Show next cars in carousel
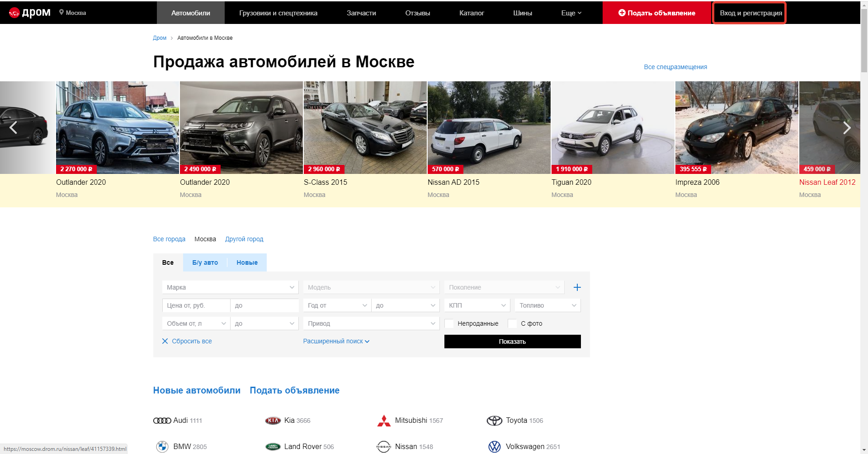 [x=847, y=128]
